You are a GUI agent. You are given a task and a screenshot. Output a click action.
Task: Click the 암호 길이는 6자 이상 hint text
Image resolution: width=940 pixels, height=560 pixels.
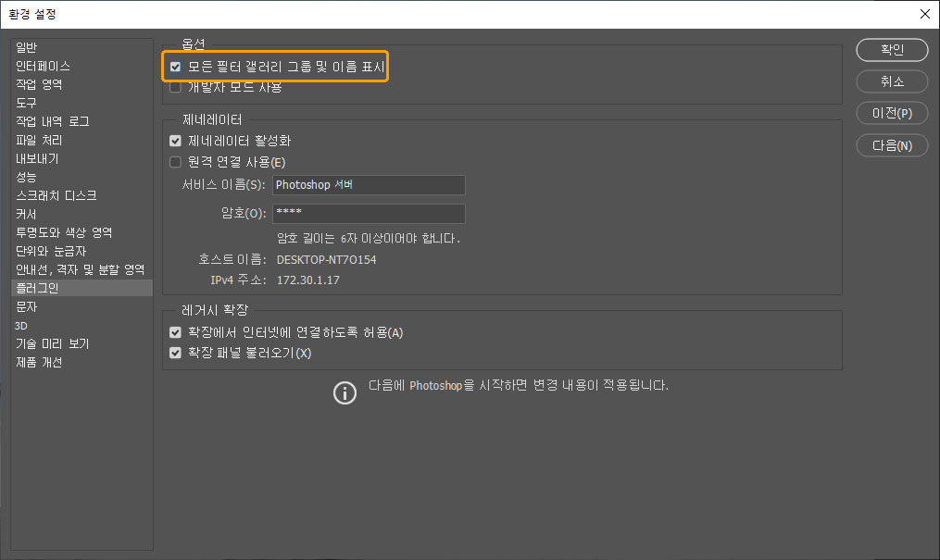pyautogui.click(x=368, y=239)
